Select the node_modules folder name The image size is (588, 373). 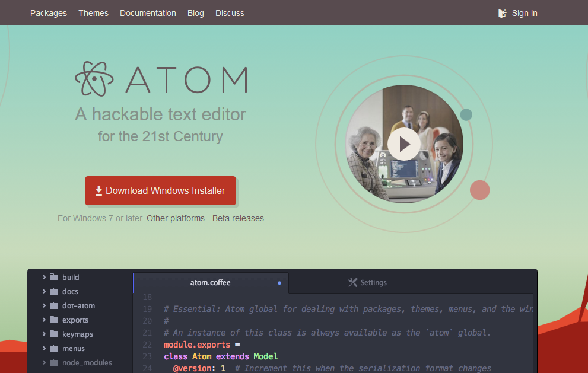click(x=87, y=362)
